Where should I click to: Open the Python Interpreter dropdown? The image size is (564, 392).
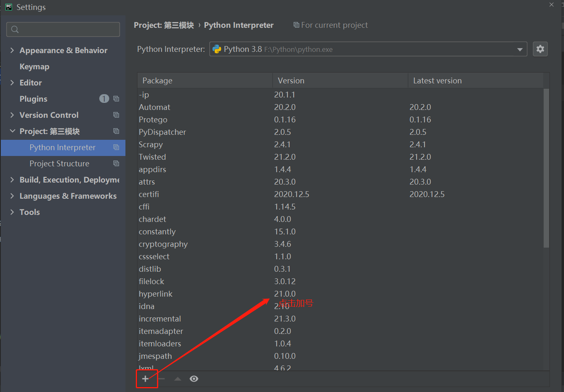pos(520,49)
